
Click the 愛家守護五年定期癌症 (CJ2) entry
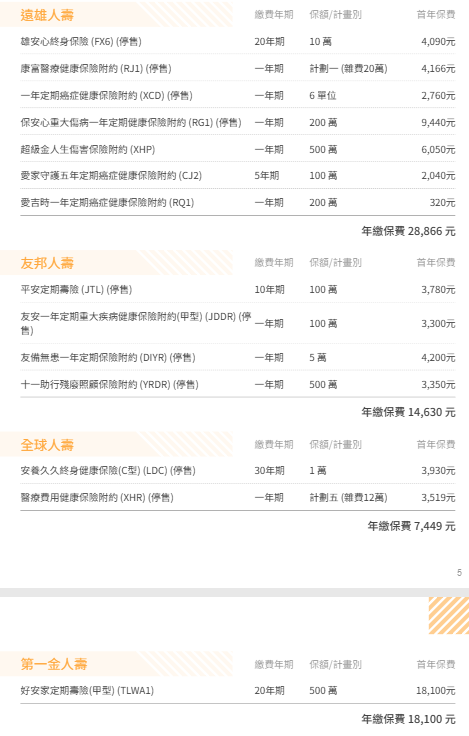coord(238,176)
